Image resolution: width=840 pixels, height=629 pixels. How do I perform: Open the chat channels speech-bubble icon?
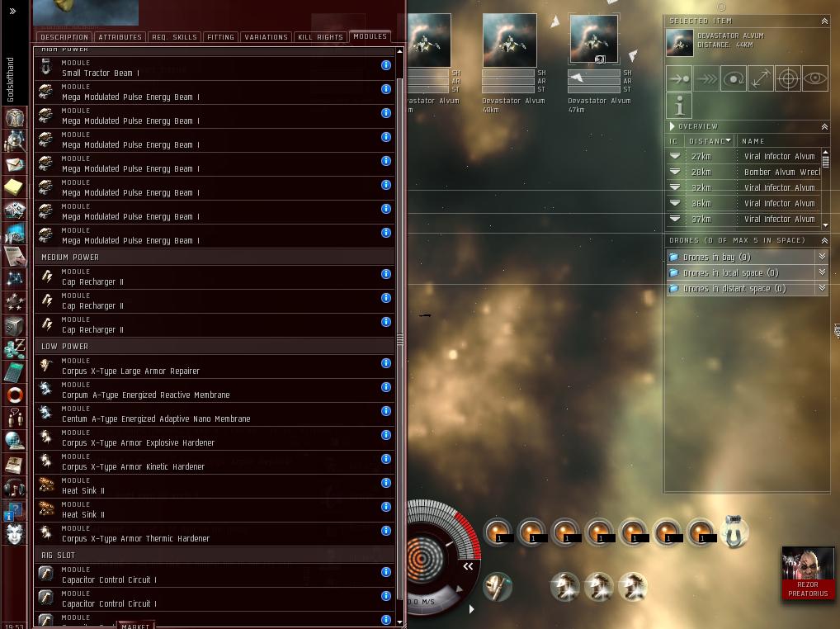15,418
